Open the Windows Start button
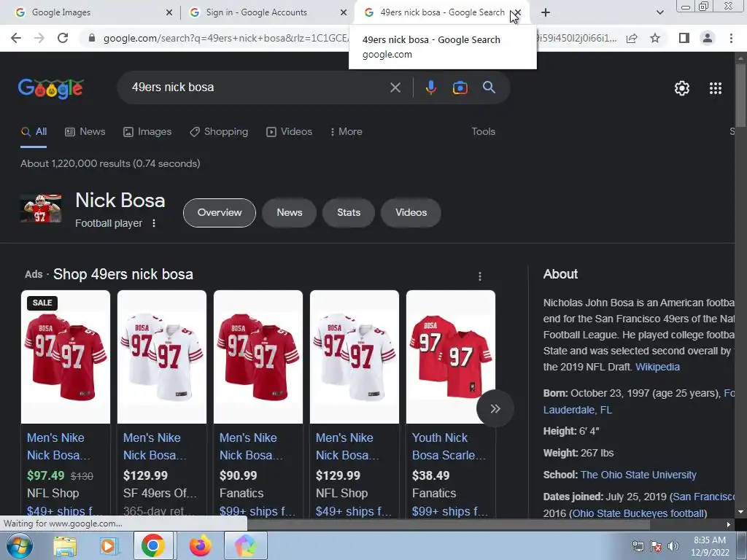747x560 pixels. click(x=19, y=545)
